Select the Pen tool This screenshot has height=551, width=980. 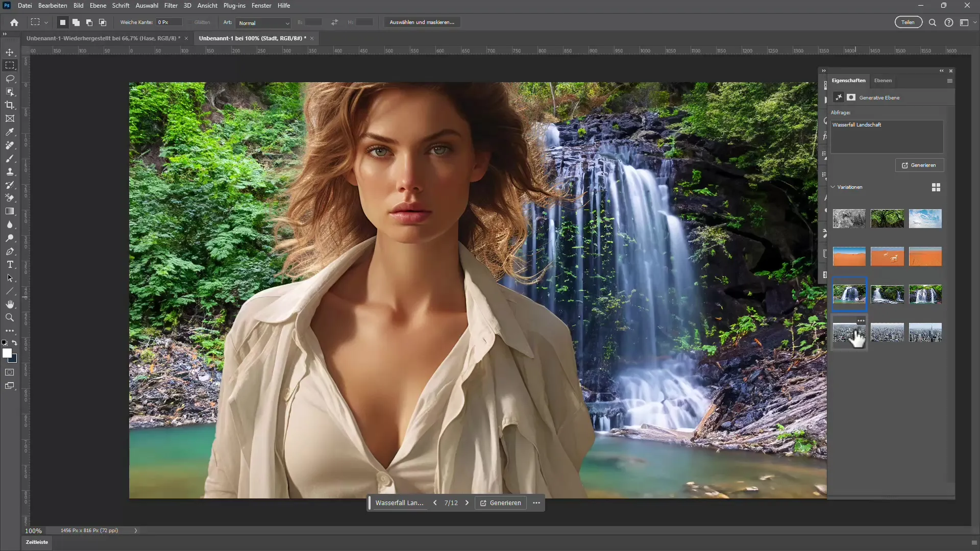coord(10,252)
